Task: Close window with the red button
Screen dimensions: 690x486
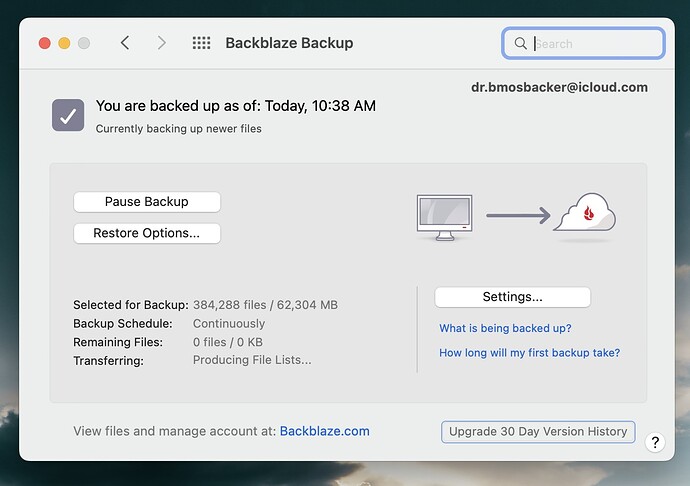Action: [x=44, y=43]
